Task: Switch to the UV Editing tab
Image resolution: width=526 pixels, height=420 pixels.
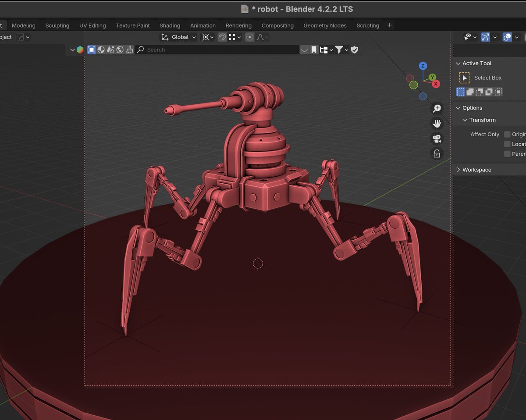Action: point(92,25)
